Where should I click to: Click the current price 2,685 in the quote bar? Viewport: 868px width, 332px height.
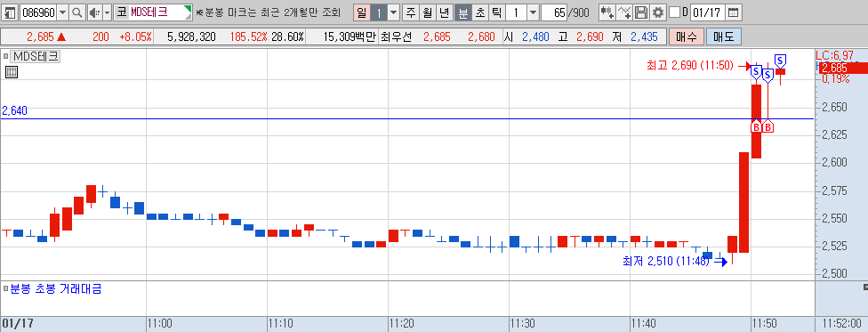point(40,37)
